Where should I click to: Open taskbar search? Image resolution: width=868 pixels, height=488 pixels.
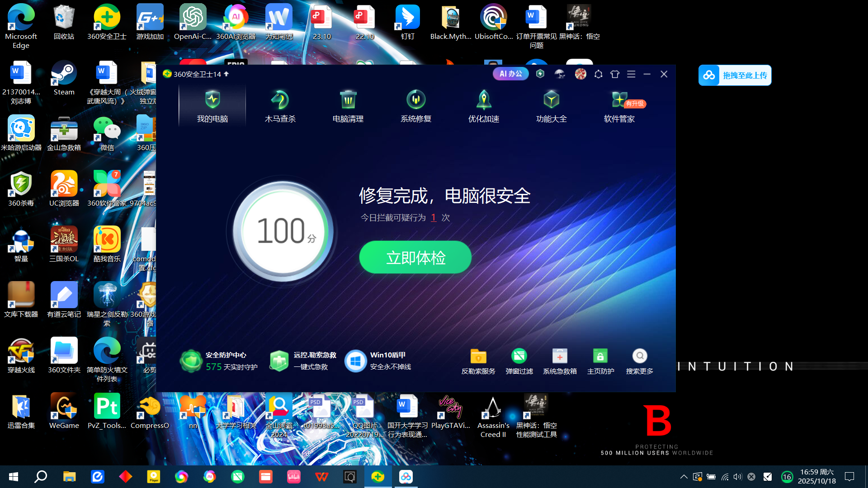click(x=41, y=477)
